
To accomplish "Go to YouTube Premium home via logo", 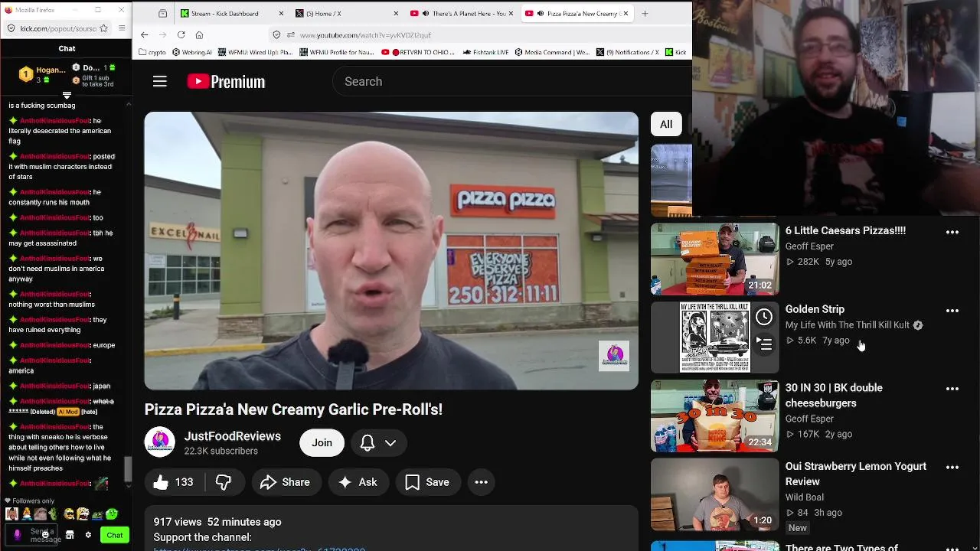I will tap(226, 81).
